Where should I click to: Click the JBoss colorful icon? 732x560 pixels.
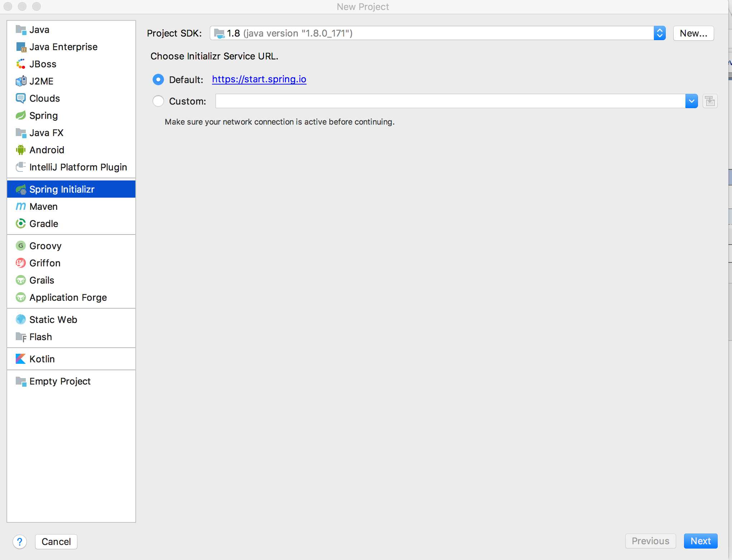pyautogui.click(x=21, y=64)
